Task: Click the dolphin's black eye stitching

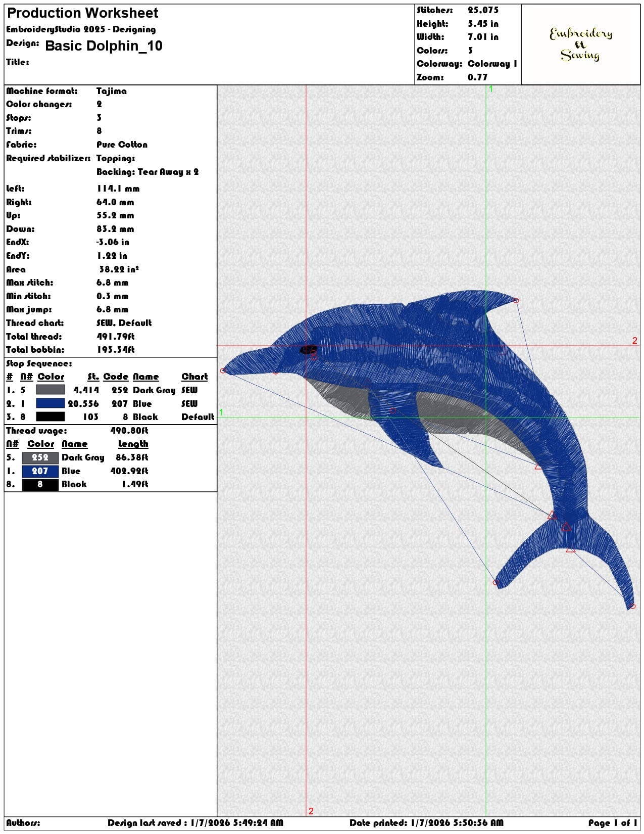Action: [x=308, y=349]
